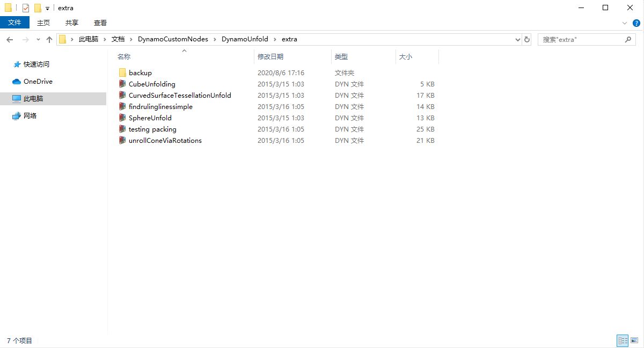Click DynamoUnfold in the breadcrumb
Image resolution: width=644 pixels, height=348 pixels.
click(x=245, y=39)
